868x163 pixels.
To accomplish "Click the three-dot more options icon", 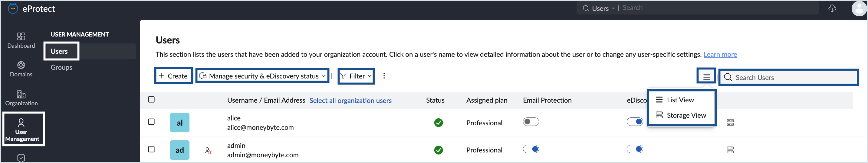I will click(384, 76).
